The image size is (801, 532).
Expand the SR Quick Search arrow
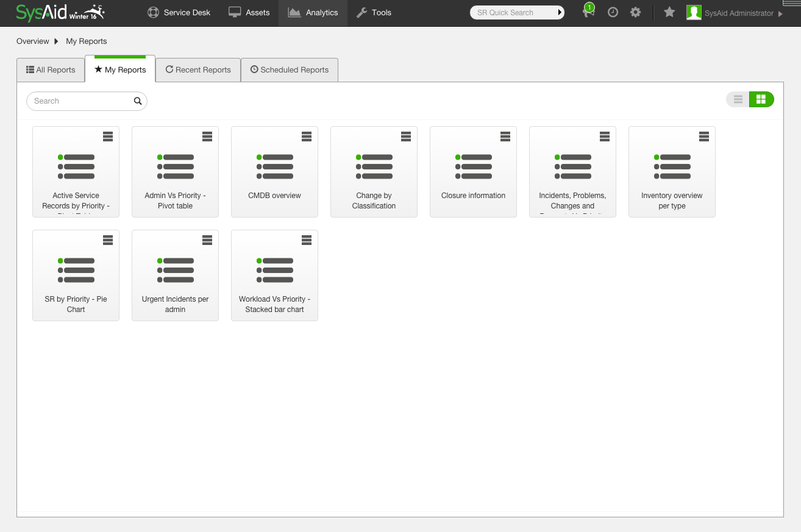click(560, 12)
